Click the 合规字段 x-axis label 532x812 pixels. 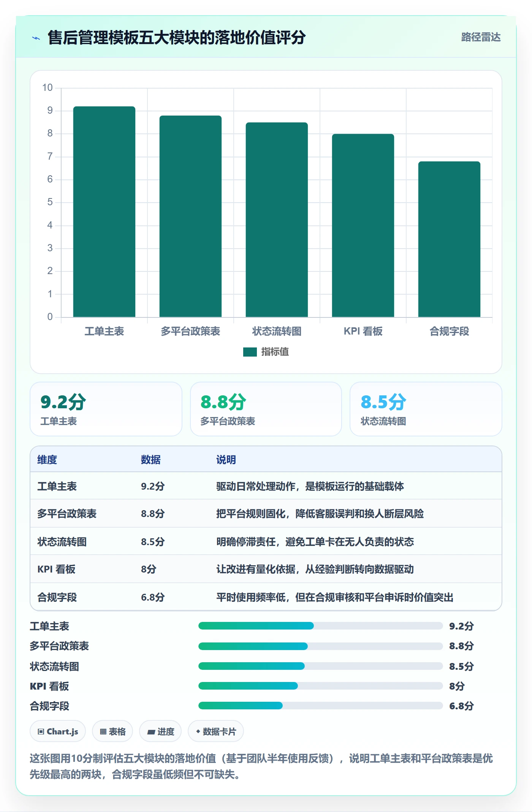click(x=449, y=331)
